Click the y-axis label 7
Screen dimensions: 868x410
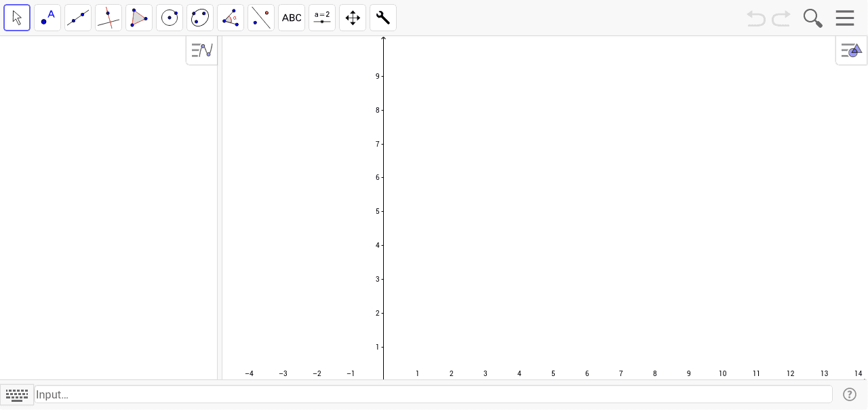377,144
